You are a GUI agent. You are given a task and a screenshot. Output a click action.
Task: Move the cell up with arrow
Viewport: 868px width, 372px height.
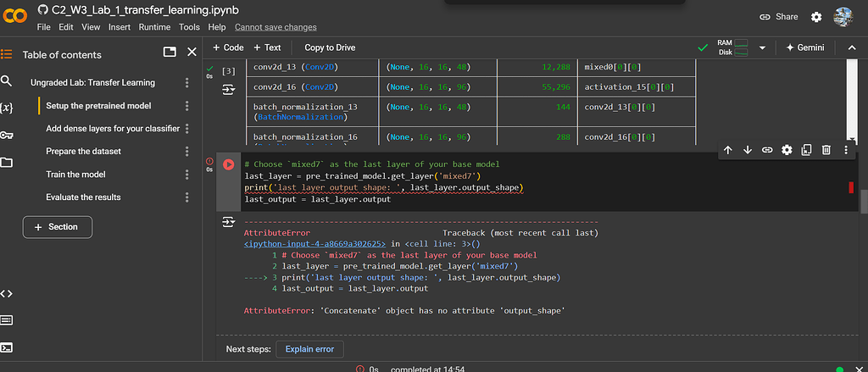point(728,150)
